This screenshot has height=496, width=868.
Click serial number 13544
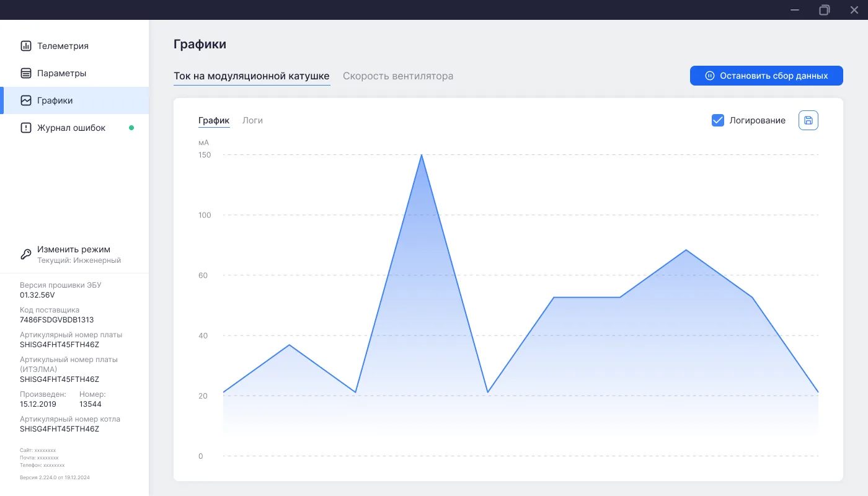pyautogui.click(x=91, y=404)
